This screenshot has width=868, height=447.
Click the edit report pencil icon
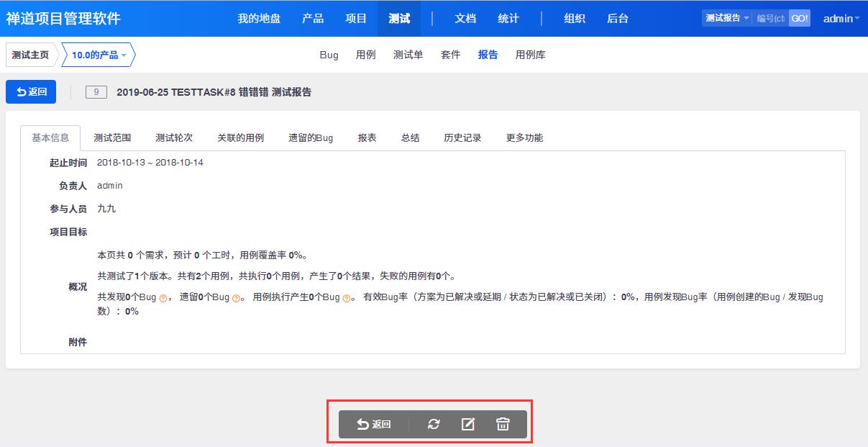tap(468, 424)
